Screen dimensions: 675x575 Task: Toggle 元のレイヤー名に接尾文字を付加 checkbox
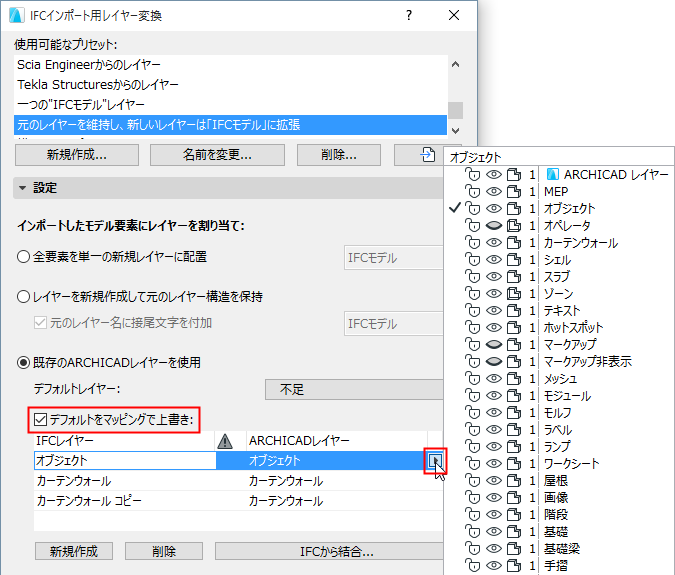(x=40, y=322)
